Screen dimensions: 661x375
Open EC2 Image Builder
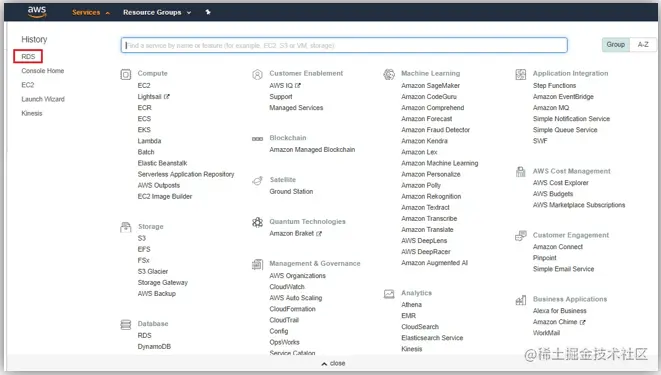[165, 196]
